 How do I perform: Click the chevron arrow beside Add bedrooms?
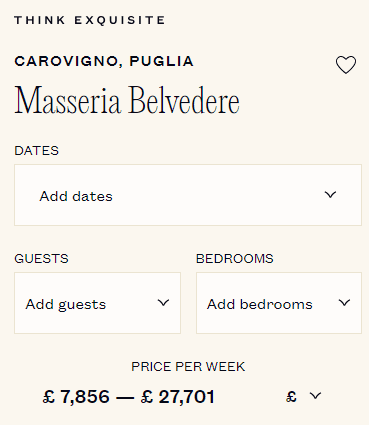click(x=344, y=303)
